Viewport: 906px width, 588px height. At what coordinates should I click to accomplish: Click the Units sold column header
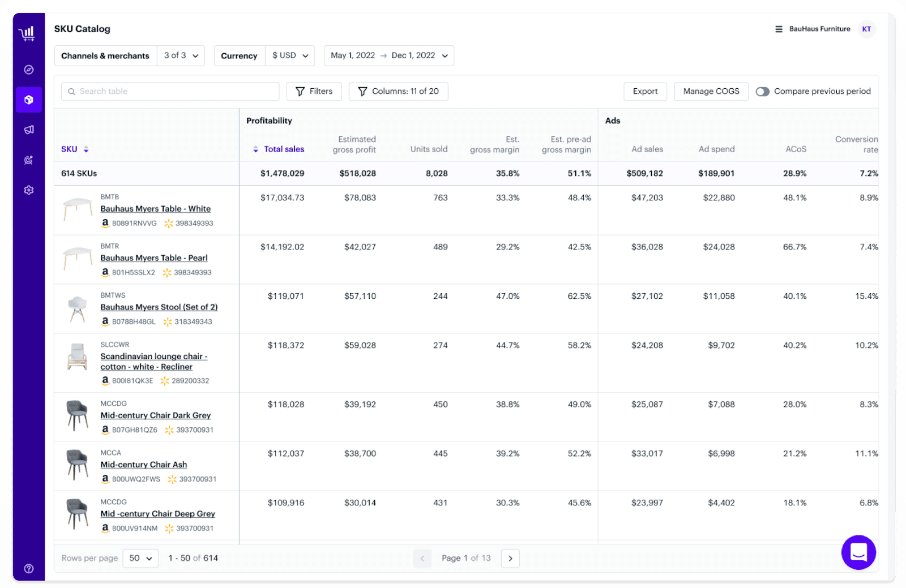429,149
